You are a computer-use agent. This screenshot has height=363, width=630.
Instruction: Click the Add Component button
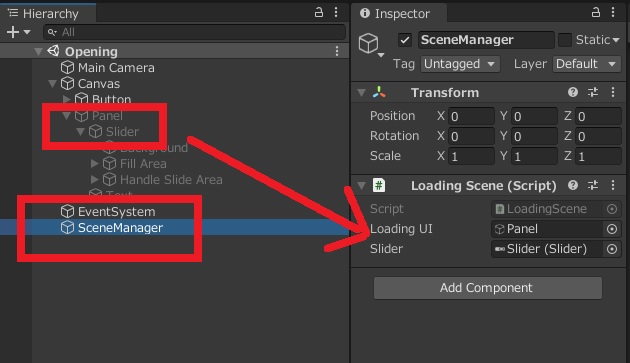point(487,288)
